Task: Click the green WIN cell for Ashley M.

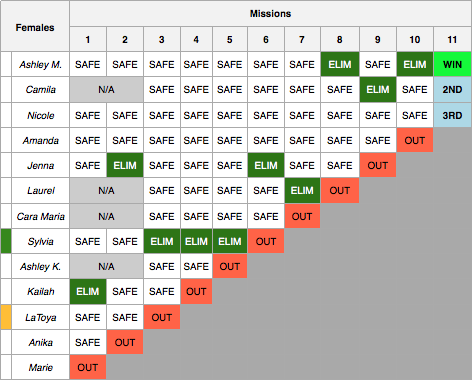Action: point(452,64)
